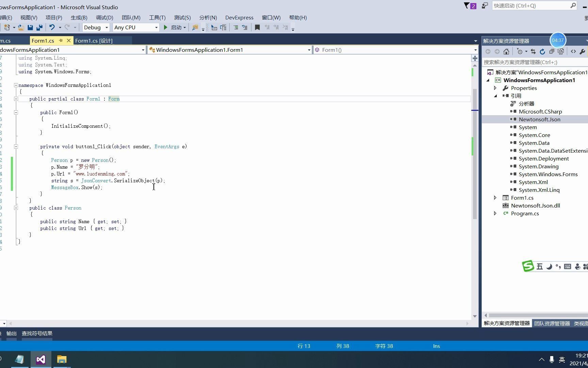Refresh Solution Explorer with the refresh icon
The image size is (588, 368).
(542, 51)
